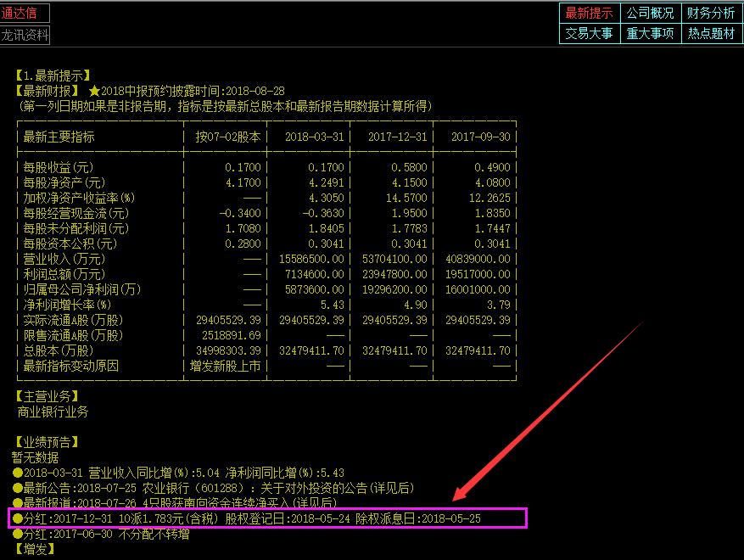The height and width of the screenshot is (560, 744).
Task: Click the 分红 2017-06-30 不分配不转增 line
Action: pos(101,534)
